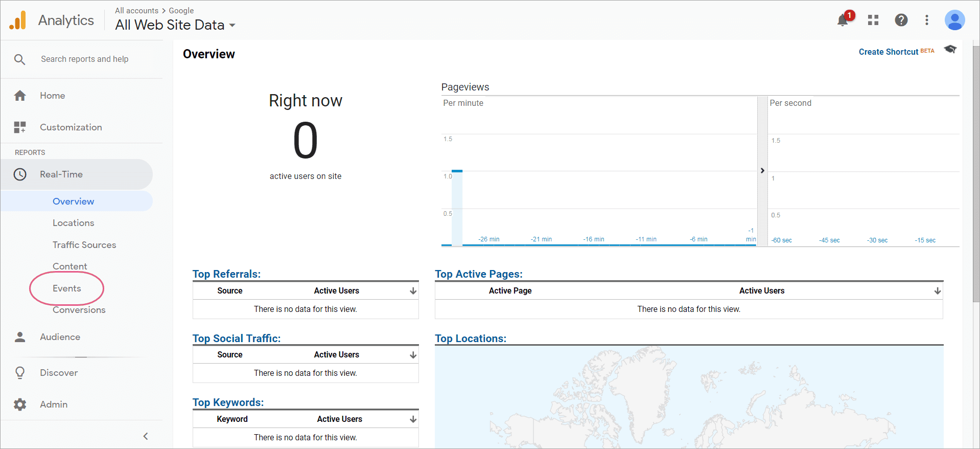The width and height of the screenshot is (980, 449).
Task: Click the Create Shortcut link
Action: (888, 52)
